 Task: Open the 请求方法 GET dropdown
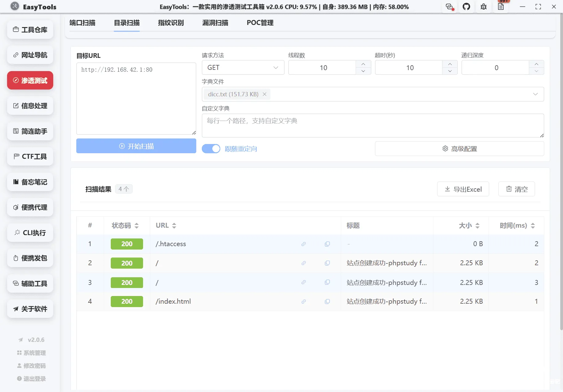(243, 67)
